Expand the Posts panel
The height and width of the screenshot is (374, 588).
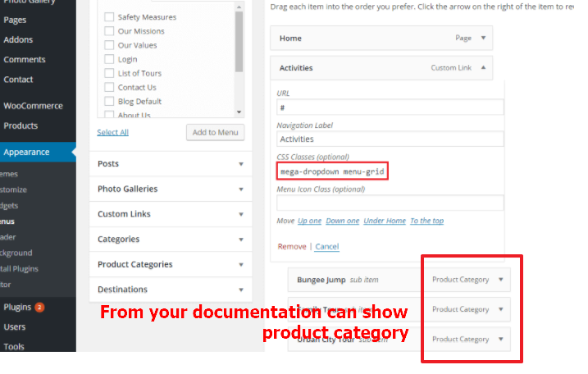(x=171, y=164)
